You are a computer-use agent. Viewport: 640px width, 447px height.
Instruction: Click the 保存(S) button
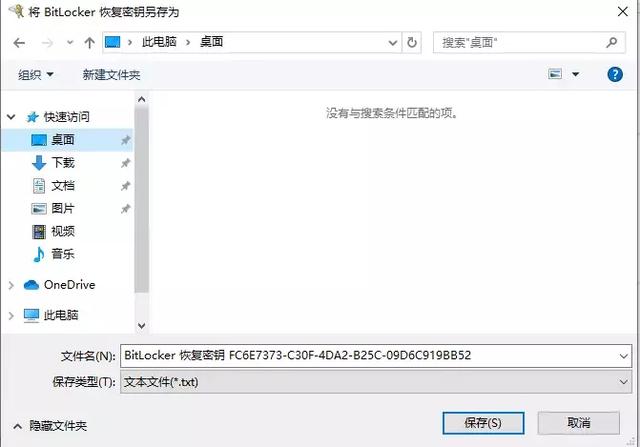[483, 423]
